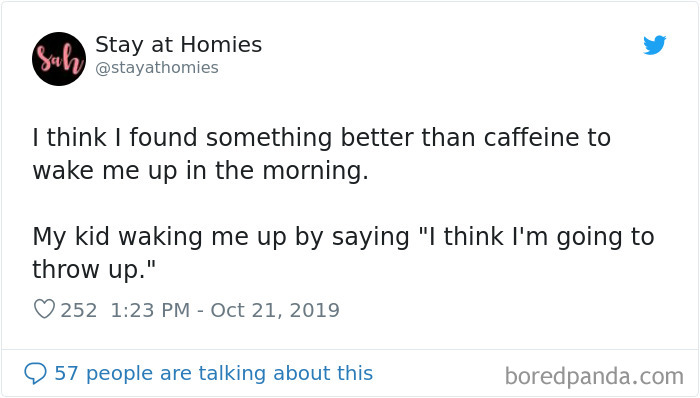Click the line beginning 'My kid waking me up'

(x=343, y=237)
